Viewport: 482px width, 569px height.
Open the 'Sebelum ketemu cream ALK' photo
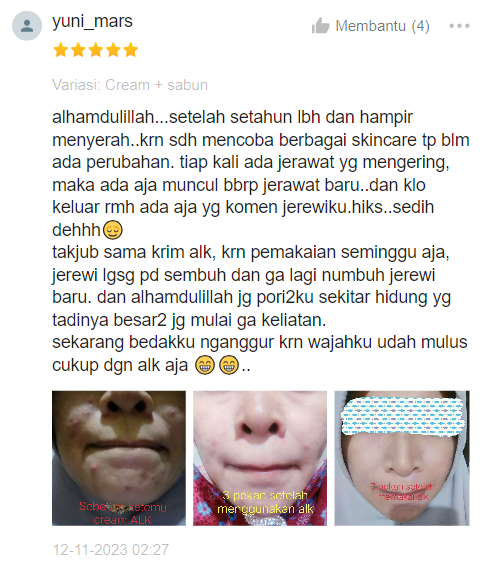(x=119, y=458)
